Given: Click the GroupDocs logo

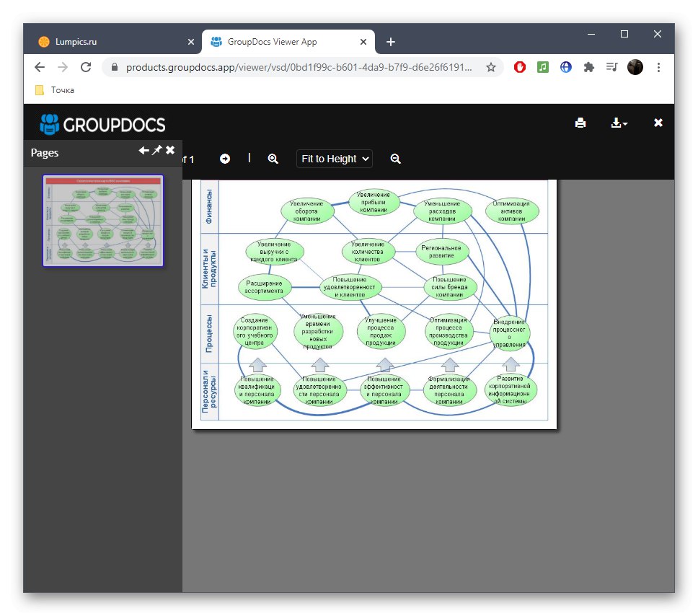Looking at the screenshot, I should click(x=102, y=124).
